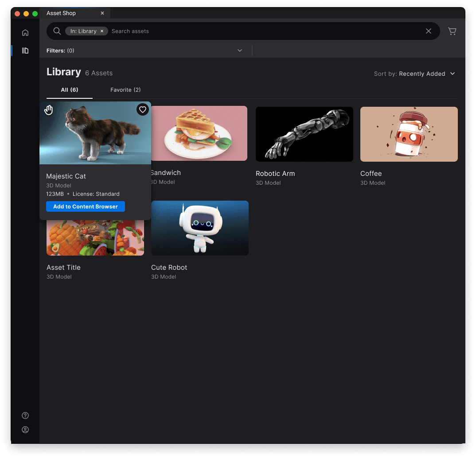Viewport: 476px width, 458px height.
Task: Open the user account icon
Action: click(25, 430)
